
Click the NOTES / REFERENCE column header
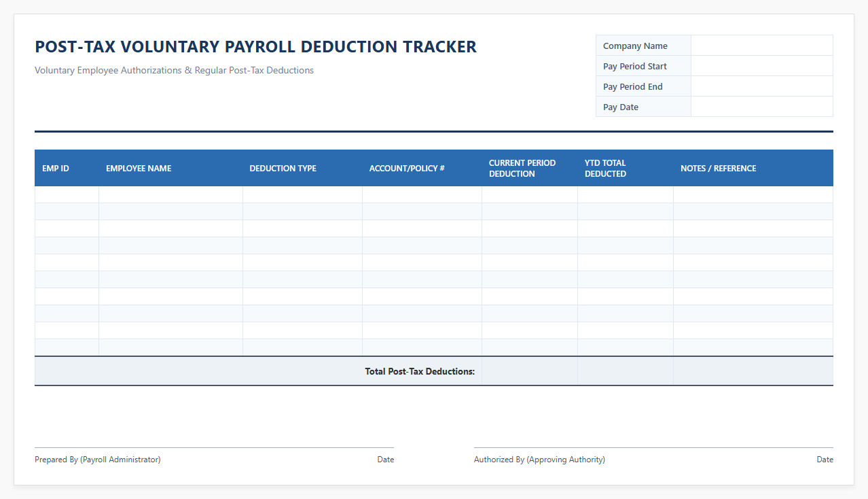(753, 168)
